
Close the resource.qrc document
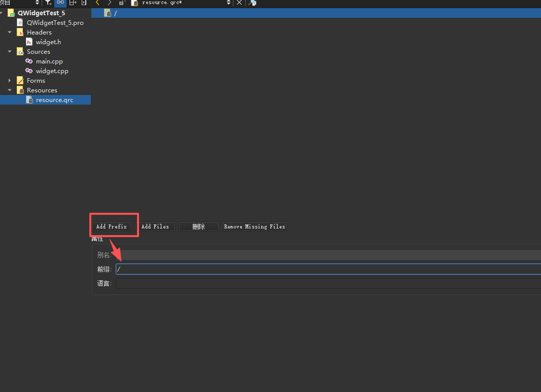[x=239, y=3]
